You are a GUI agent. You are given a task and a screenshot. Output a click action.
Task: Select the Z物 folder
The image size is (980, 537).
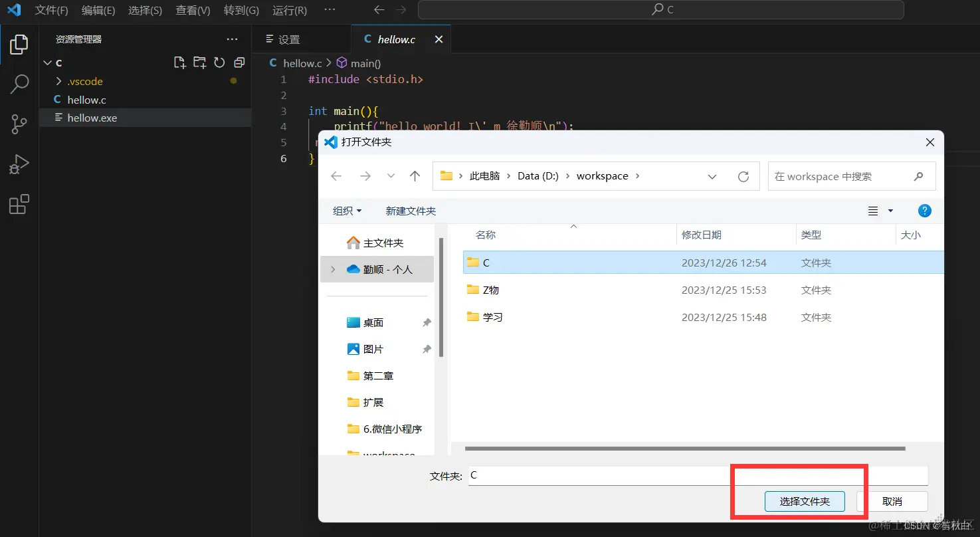(x=703, y=290)
